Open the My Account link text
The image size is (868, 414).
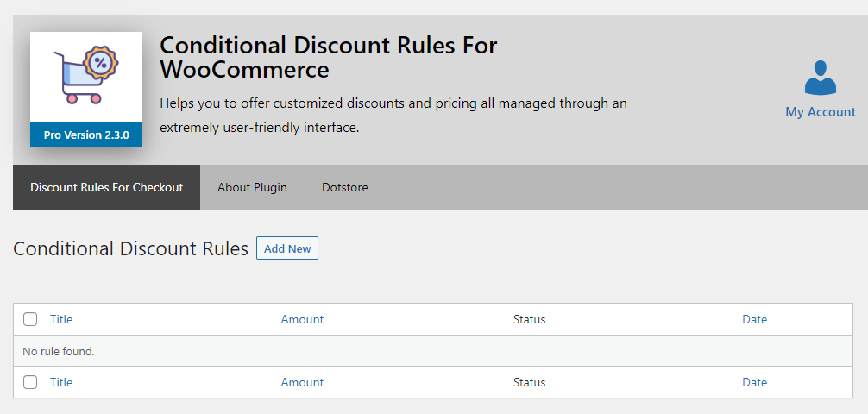[820, 112]
